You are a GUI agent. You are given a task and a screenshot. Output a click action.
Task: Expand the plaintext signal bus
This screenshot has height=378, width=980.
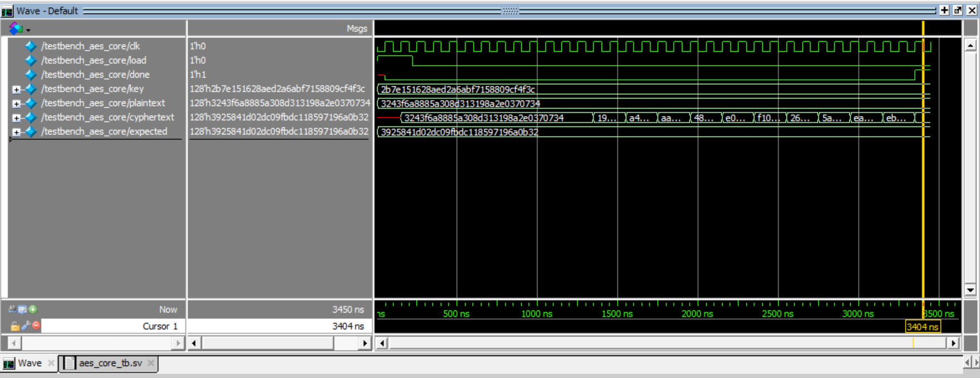point(16,104)
